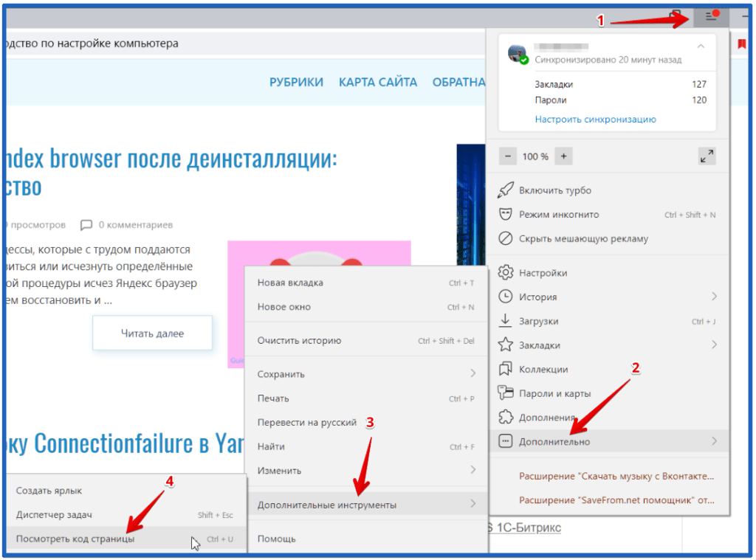Open the КАРТА САЙТА navigation link

[377, 82]
